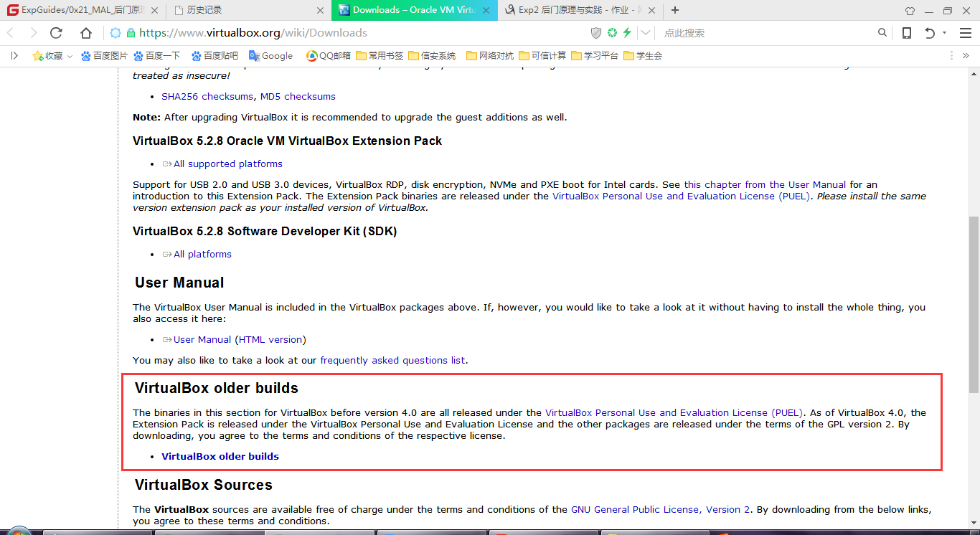Open a new tab with plus button
Viewport: 980px width, 535px height.
pos(674,10)
